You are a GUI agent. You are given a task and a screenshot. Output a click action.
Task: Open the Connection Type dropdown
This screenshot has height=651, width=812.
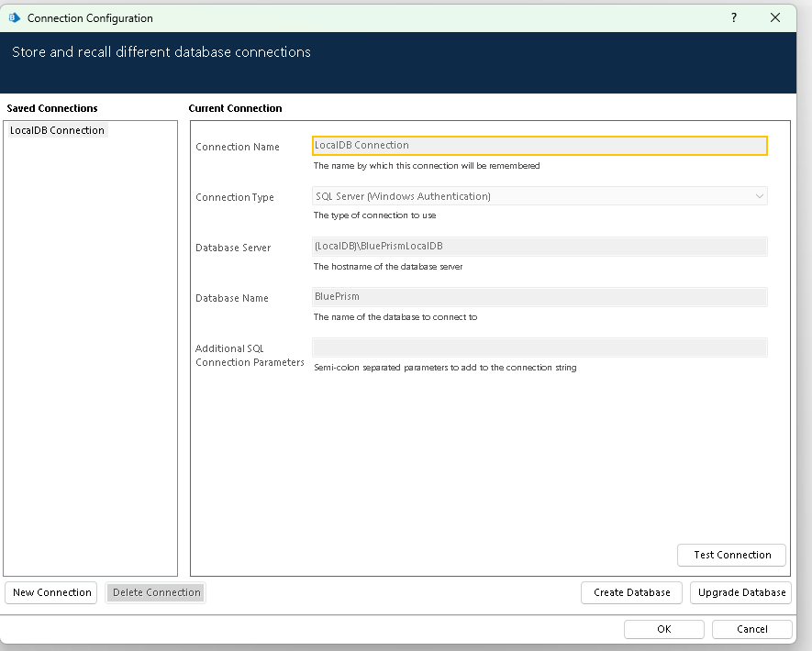coord(539,196)
